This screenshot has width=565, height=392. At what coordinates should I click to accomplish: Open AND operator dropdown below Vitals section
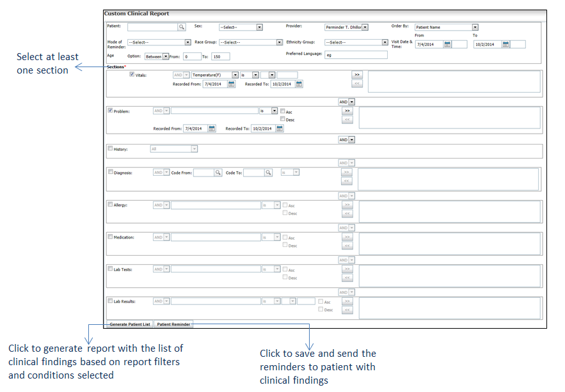[347, 102]
